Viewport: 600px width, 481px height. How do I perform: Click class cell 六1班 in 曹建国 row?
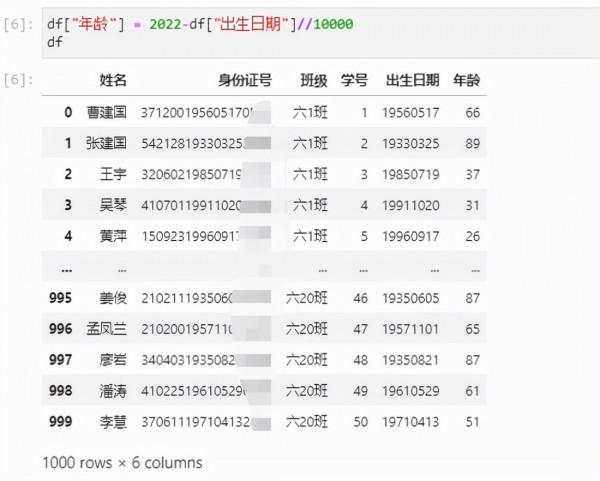(x=310, y=113)
